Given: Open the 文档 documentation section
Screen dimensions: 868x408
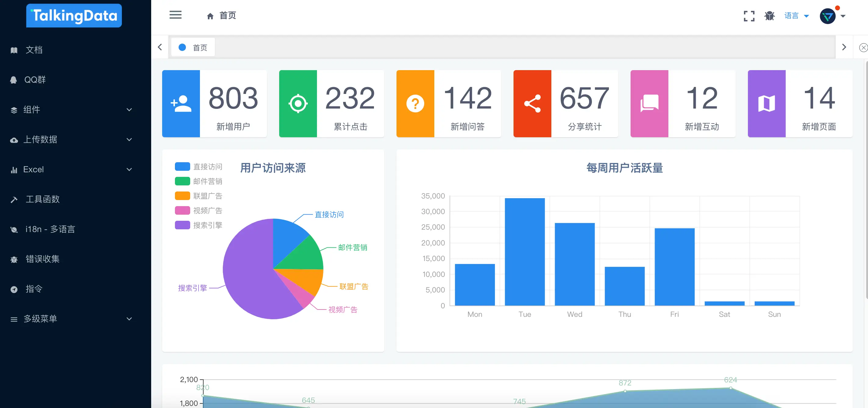Looking at the screenshot, I should pos(34,50).
